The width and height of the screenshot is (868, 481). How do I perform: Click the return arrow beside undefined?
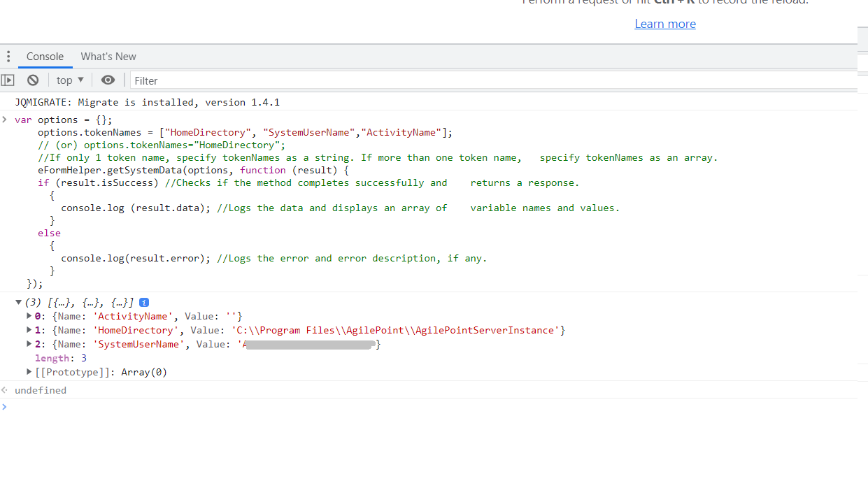pyautogui.click(x=6, y=390)
